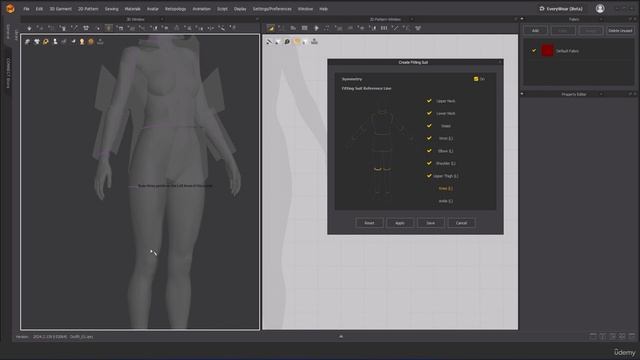Click the Simulate down-arrow icon in 3D toolbar
640x360 pixels.
(29, 28)
